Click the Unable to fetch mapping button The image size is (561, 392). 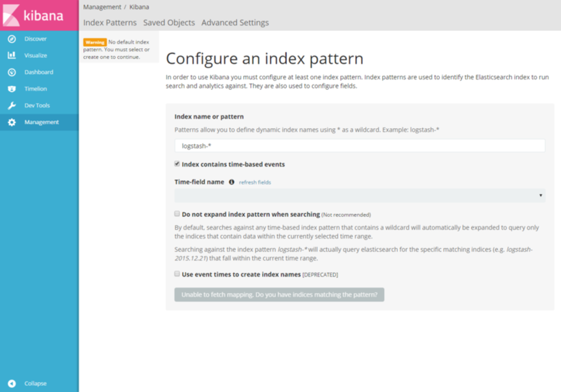coord(279,295)
